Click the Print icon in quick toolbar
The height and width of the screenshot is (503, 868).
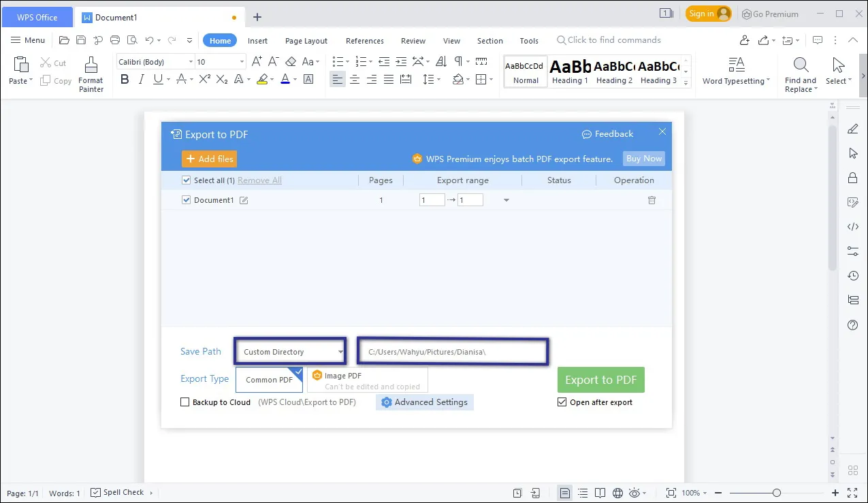(x=115, y=40)
